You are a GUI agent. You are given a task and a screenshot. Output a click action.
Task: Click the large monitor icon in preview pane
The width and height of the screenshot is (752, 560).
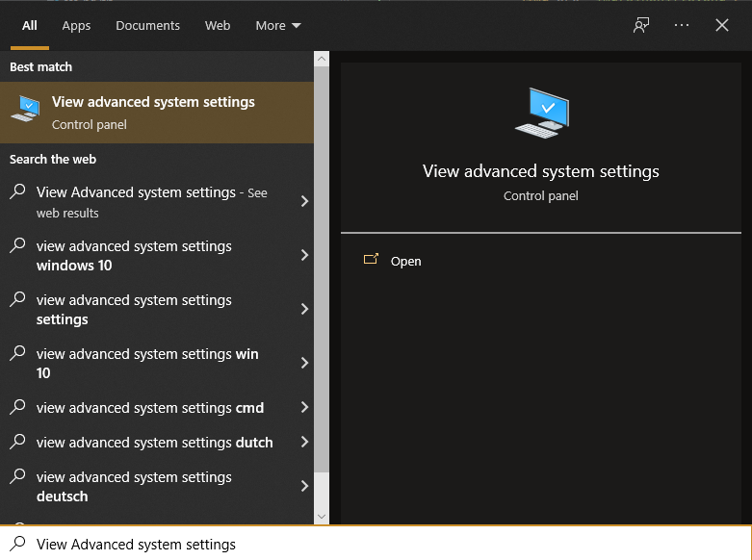pos(541,114)
